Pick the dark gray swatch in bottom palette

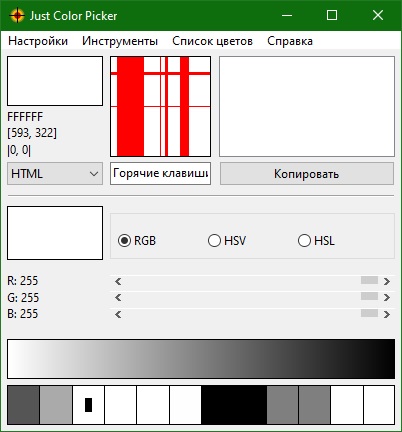click(23, 405)
